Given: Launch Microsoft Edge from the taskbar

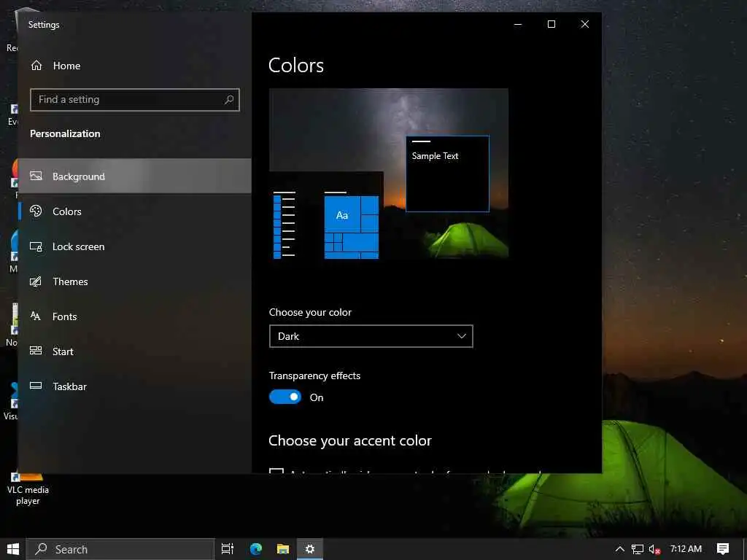Looking at the screenshot, I should pyautogui.click(x=256, y=549).
